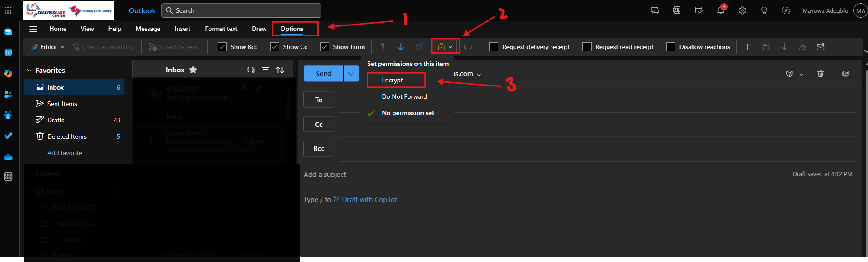Image resolution: width=868 pixels, height=262 pixels.
Task: Toggle the hamburger navigation pane button
Action: (33, 29)
